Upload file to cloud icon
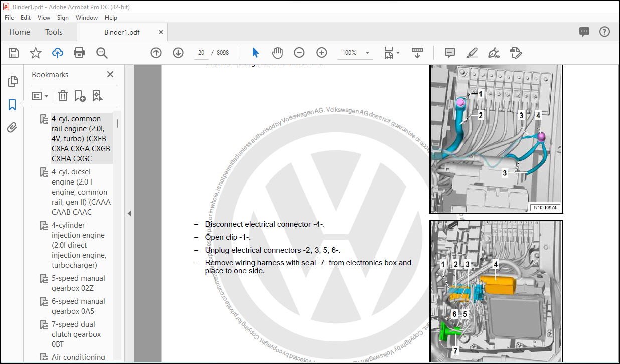 [58, 53]
